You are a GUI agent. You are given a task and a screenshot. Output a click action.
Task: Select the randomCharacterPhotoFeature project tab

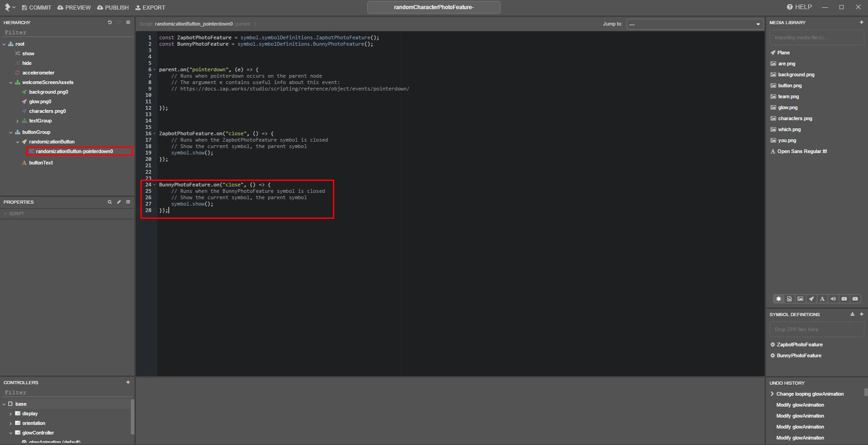tap(434, 7)
